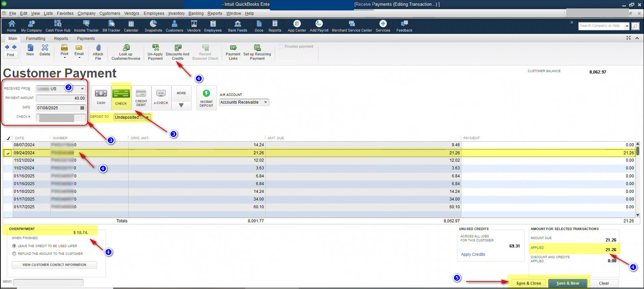
Task: Open Merchant Service Center
Action: 352,26
